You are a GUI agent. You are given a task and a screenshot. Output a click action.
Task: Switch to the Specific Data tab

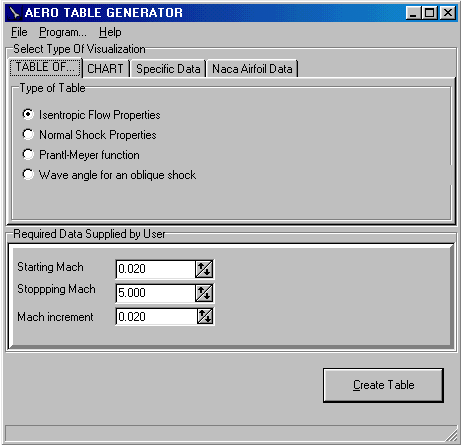click(168, 69)
